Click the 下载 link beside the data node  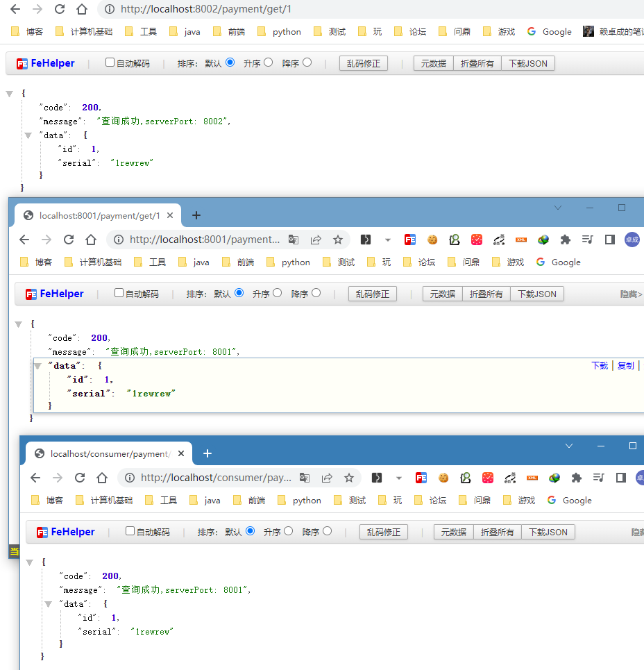pyautogui.click(x=600, y=366)
